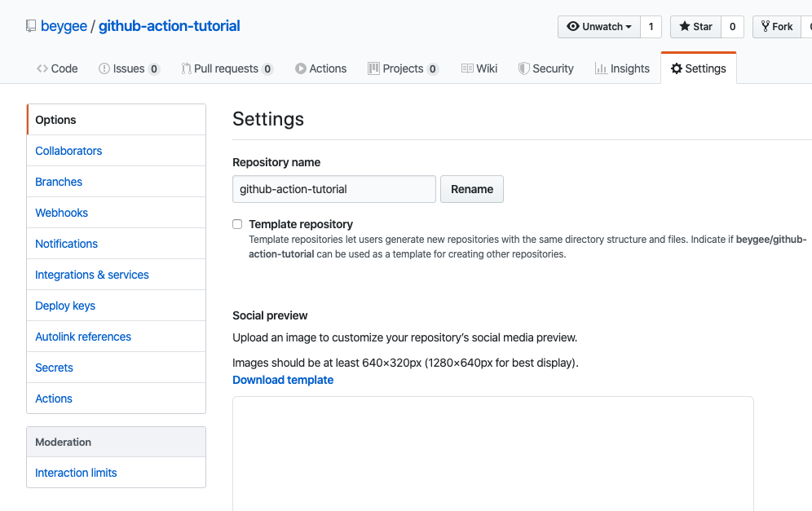Screen dimensions: 812x511
Task: Fork the repository
Action: pyautogui.click(x=777, y=26)
